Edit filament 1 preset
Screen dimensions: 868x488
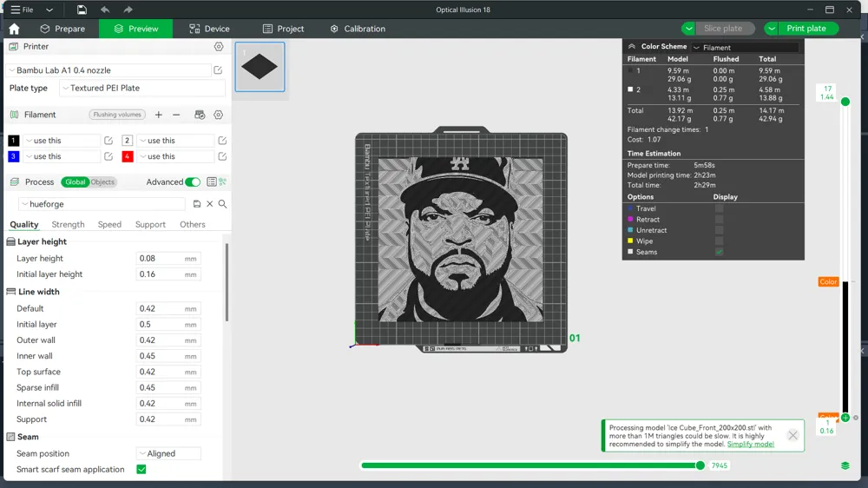pyautogui.click(x=108, y=141)
